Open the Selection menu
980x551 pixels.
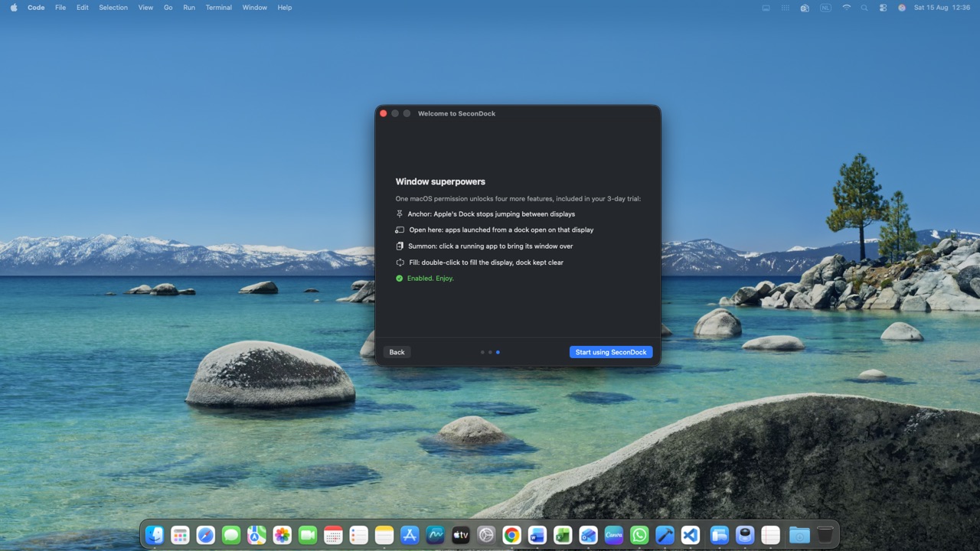click(113, 8)
